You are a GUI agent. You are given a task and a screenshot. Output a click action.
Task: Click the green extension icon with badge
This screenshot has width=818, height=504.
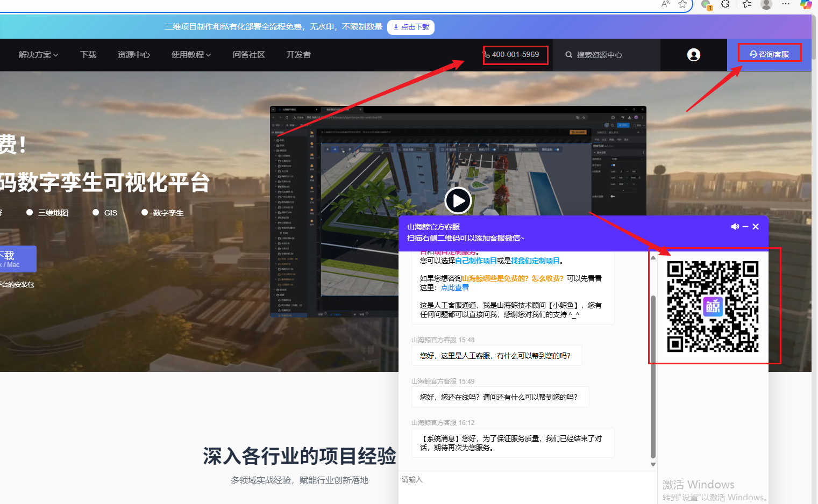pyautogui.click(x=707, y=5)
